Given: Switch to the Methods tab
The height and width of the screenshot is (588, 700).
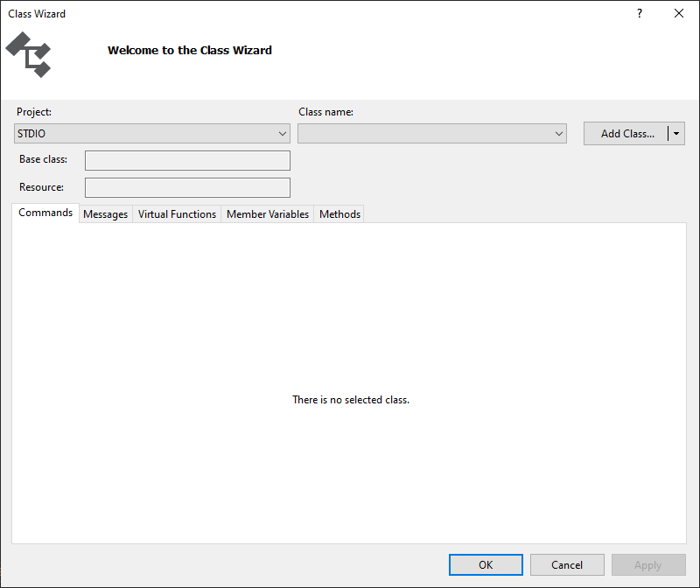Looking at the screenshot, I should [x=339, y=214].
